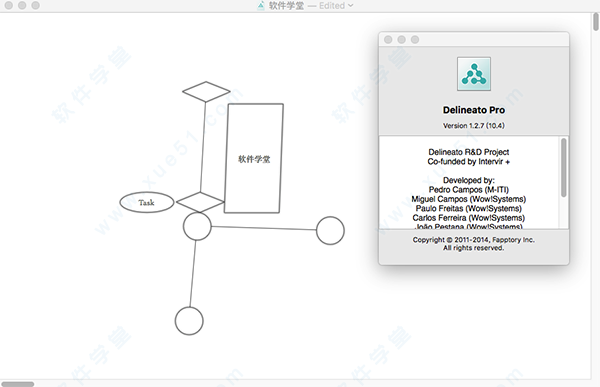Image resolution: width=600 pixels, height=387 pixels.
Task: Click the main window zoom button
Action: [36, 5]
